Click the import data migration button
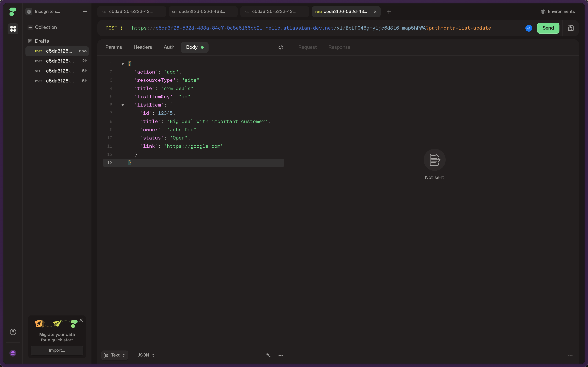 57,350
